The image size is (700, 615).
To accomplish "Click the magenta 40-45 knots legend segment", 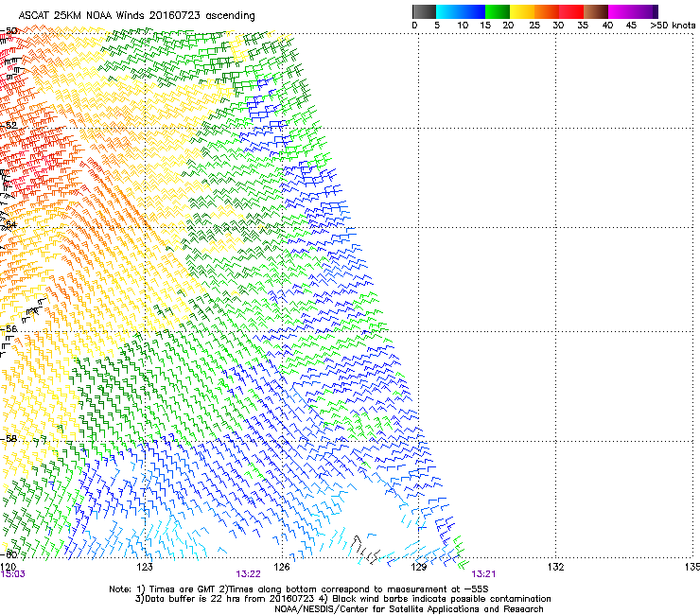I will coord(621,11).
